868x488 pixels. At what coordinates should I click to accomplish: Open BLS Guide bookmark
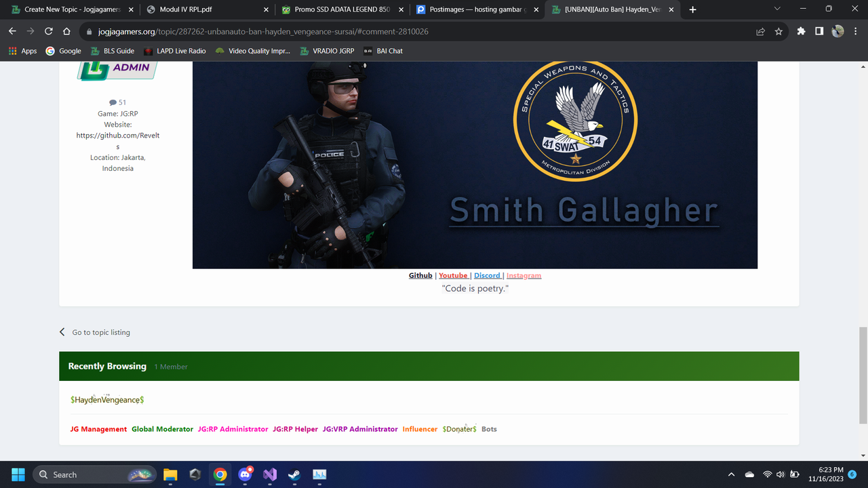click(112, 51)
